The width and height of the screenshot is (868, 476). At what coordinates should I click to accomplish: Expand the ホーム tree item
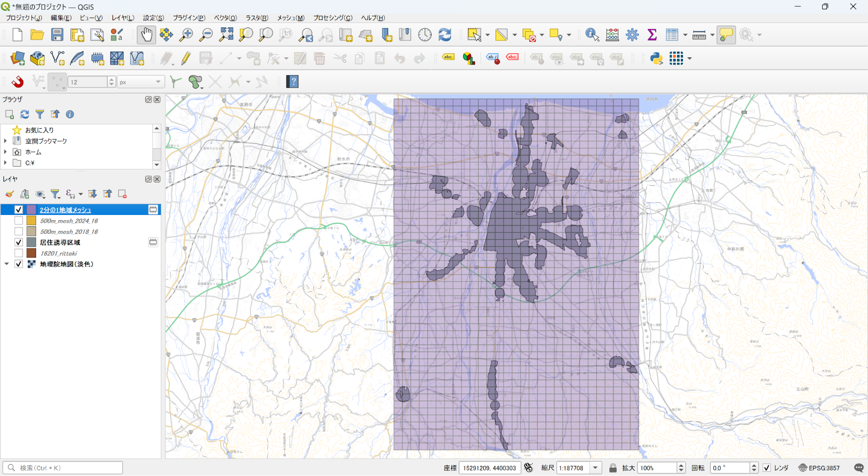tap(5, 152)
